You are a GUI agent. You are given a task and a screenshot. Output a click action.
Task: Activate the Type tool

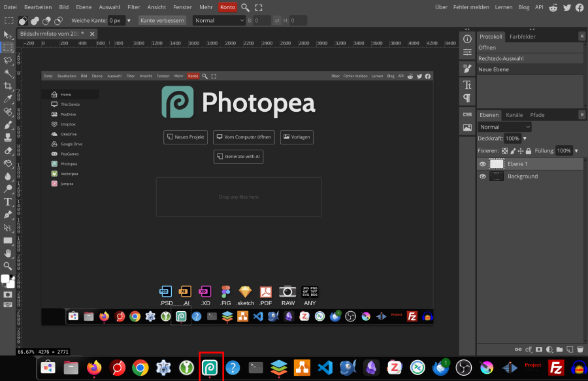(x=8, y=202)
